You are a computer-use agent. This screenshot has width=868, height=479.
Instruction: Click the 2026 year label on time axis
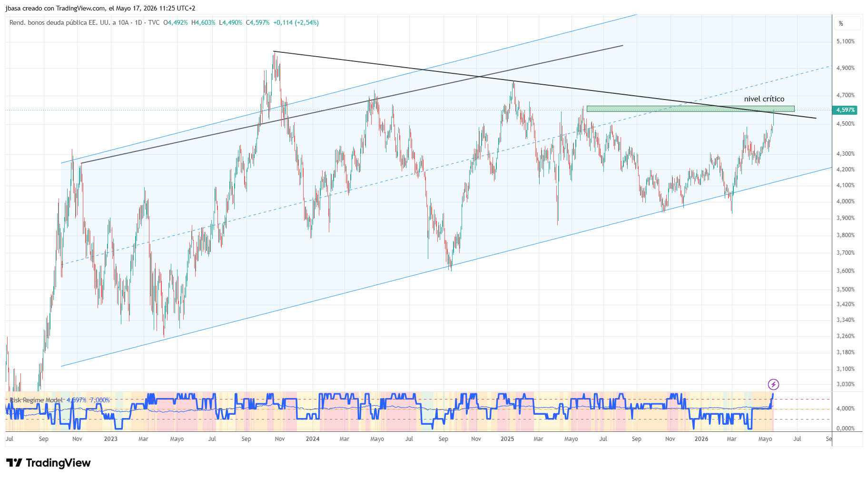click(x=701, y=439)
